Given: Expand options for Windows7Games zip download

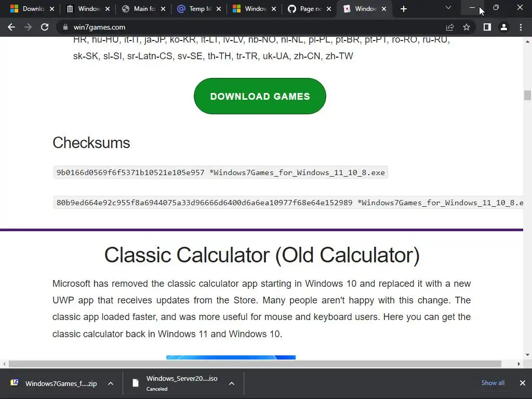Looking at the screenshot, I should (x=111, y=383).
